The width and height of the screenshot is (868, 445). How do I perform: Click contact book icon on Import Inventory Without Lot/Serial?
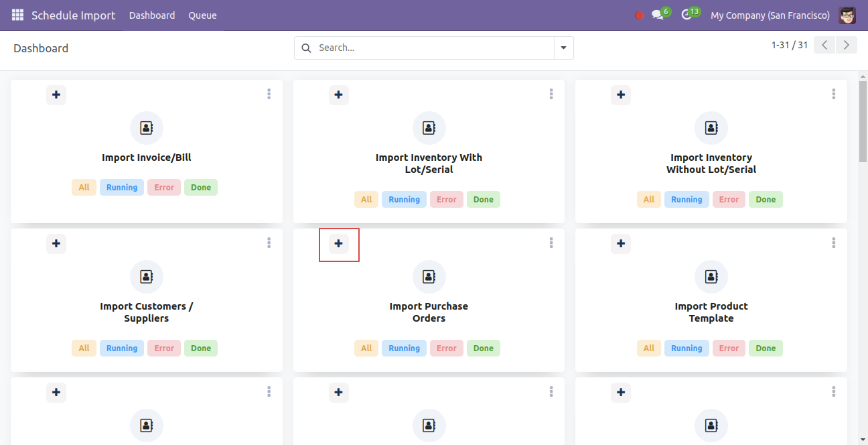[711, 128]
